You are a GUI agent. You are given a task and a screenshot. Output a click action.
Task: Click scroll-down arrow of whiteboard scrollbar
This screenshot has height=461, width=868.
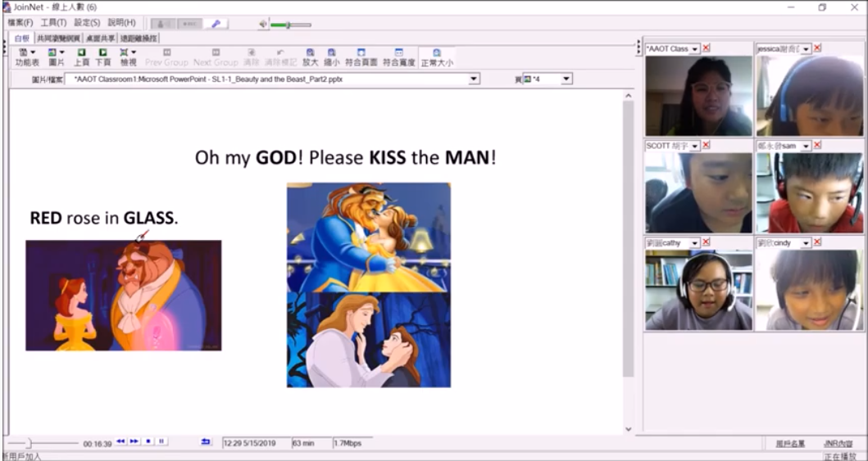(x=628, y=429)
